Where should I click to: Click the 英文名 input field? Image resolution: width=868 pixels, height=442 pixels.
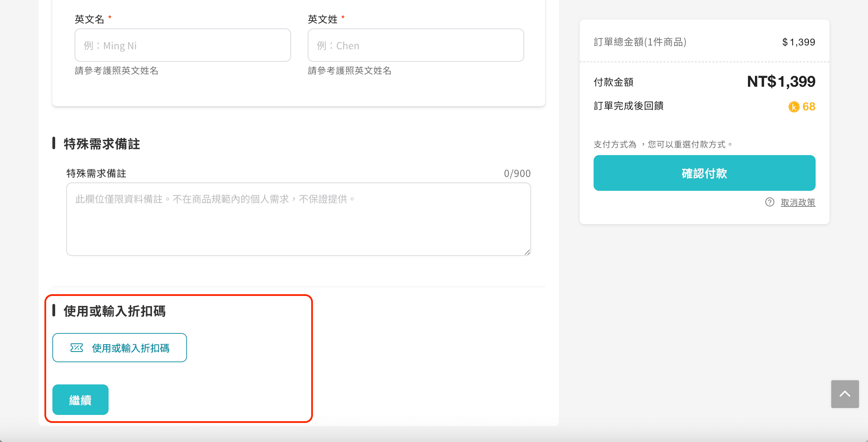click(x=182, y=45)
